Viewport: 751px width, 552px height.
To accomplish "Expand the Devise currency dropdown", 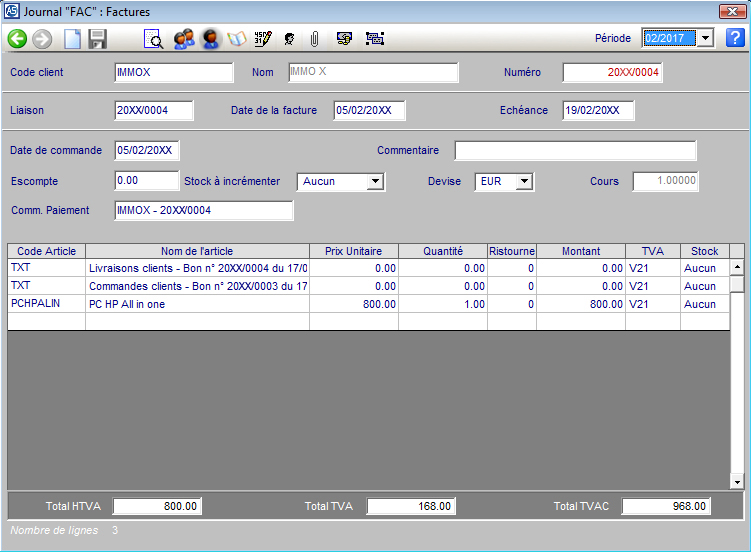I will pyautogui.click(x=524, y=182).
